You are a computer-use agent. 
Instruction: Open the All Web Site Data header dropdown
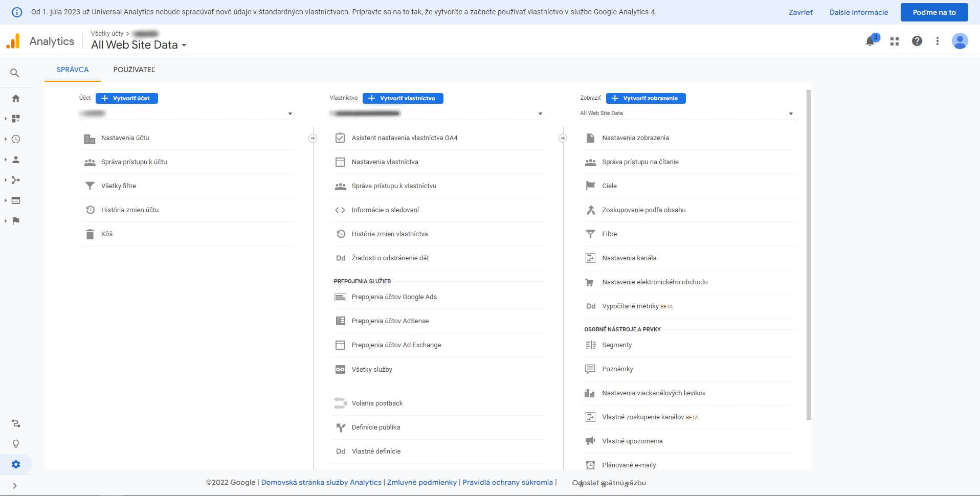139,45
